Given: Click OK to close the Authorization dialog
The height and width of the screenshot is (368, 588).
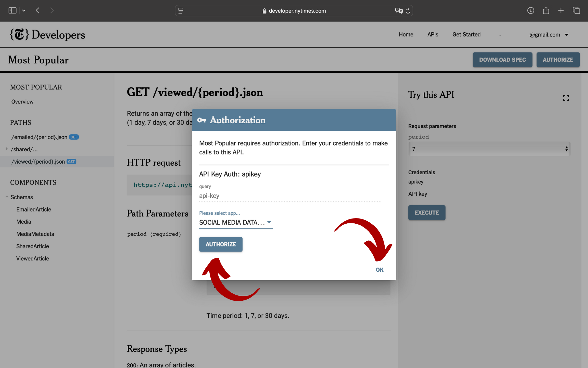Looking at the screenshot, I should click(380, 270).
